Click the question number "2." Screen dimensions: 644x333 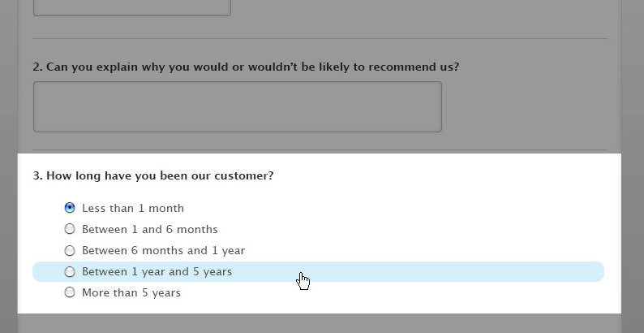tap(37, 67)
